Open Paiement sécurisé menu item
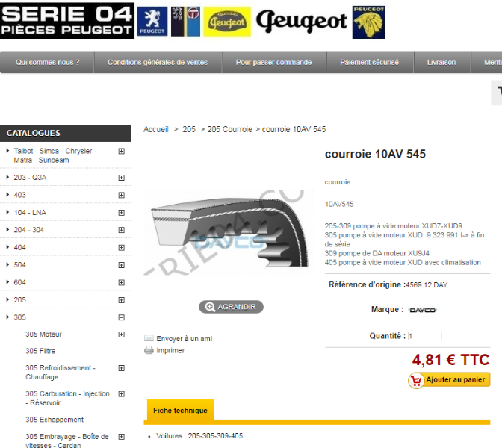The image size is (502, 448). pos(370,63)
